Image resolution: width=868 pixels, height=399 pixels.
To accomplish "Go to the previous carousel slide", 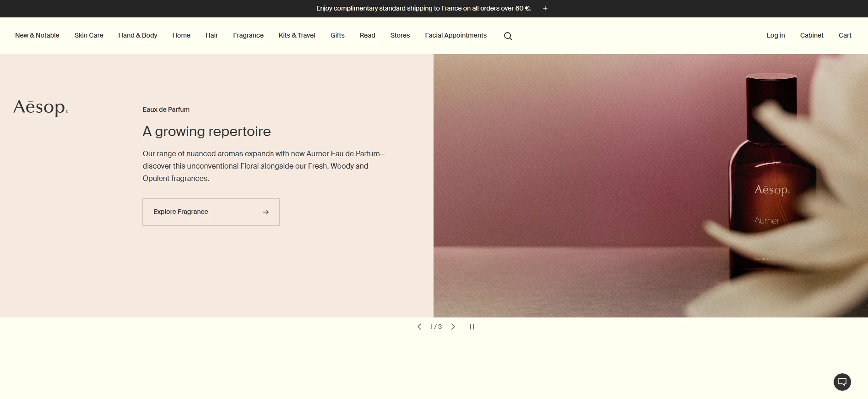I will coord(419,327).
